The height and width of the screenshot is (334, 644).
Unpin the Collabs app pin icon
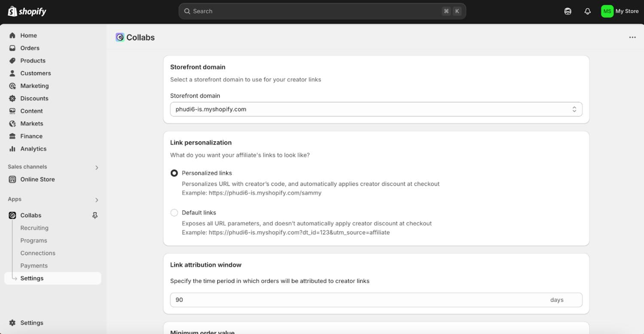95,215
